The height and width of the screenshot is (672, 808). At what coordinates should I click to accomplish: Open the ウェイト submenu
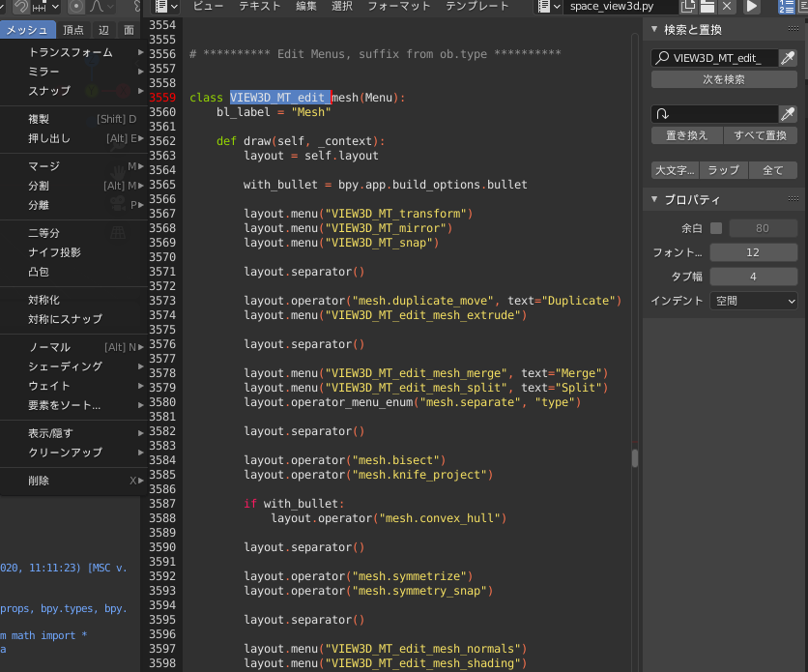pos(73,386)
